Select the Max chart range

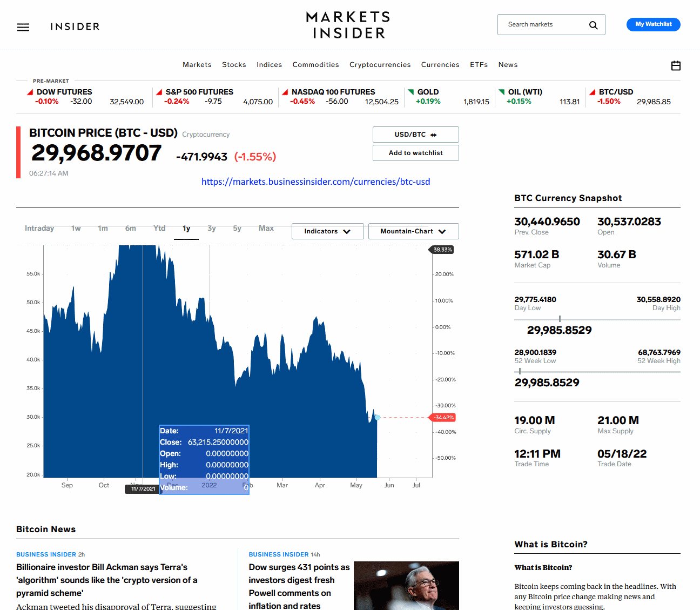(266, 229)
